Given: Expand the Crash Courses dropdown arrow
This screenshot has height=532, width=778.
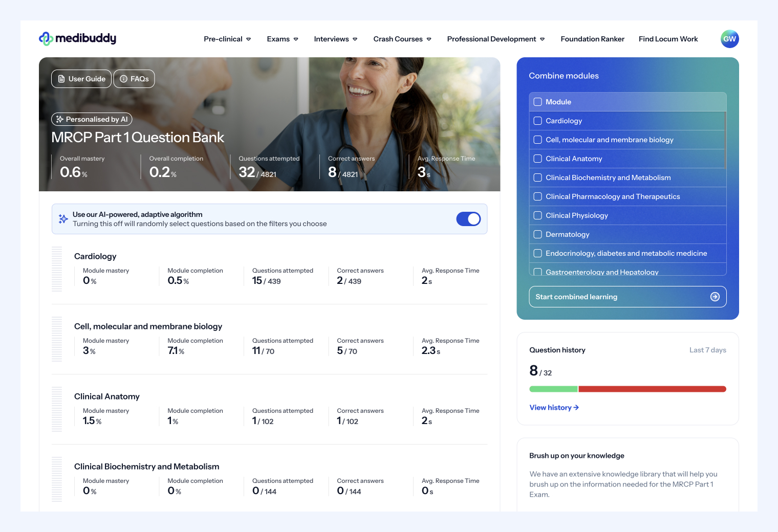Looking at the screenshot, I should (x=429, y=39).
